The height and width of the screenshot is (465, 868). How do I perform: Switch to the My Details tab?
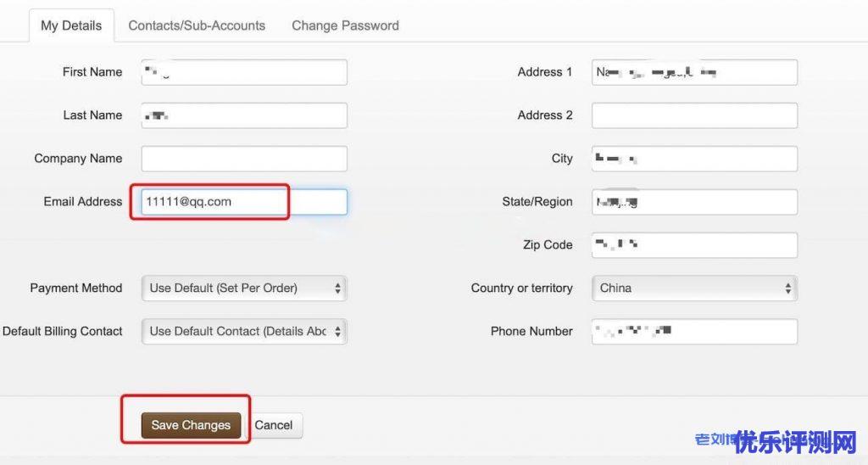coord(71,25)
